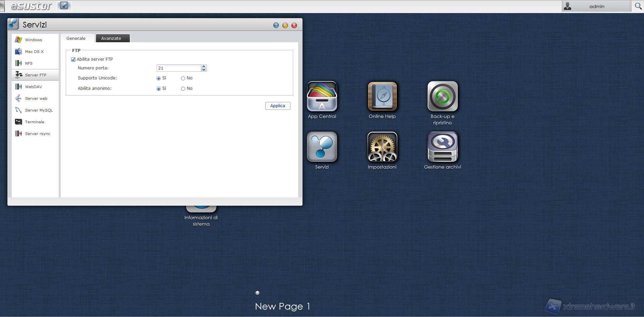Uncheck the Abilita server FTP checkbox

pyautogui.click(x=73, y=60)
